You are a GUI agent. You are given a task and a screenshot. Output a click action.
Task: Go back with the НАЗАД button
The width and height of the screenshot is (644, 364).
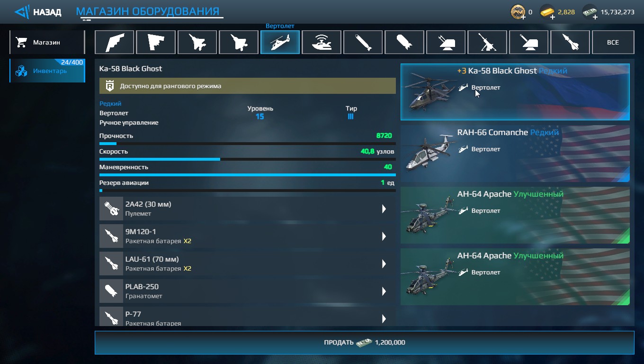(x=38, y=12)
